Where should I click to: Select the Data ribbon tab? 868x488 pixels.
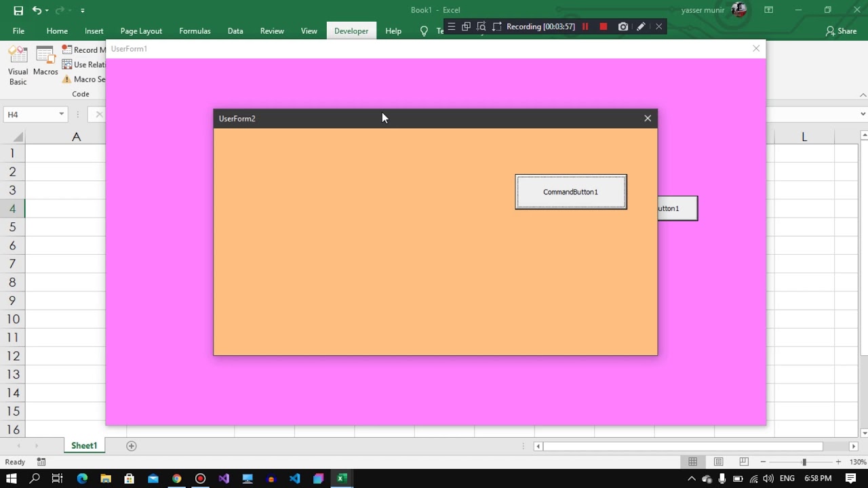coord(235,30)
